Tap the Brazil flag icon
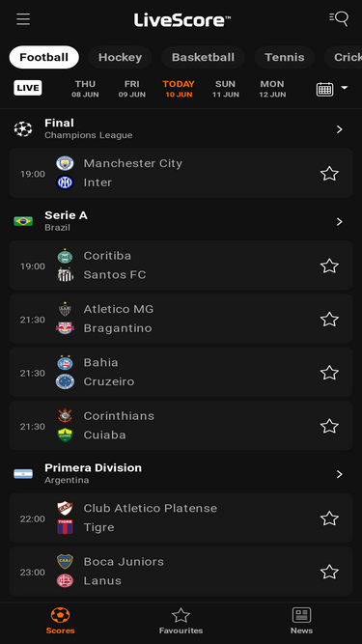This screenshot has height=644, width=362. (x=23, y=221)
